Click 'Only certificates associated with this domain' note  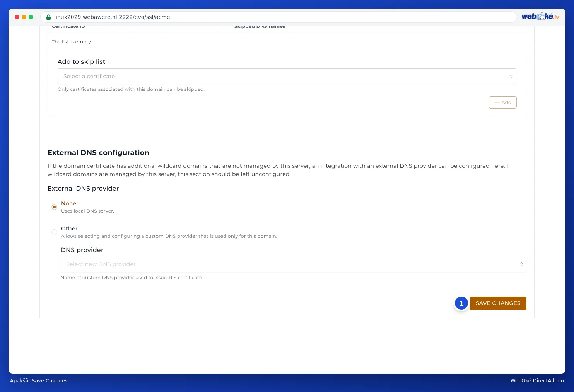131,89
